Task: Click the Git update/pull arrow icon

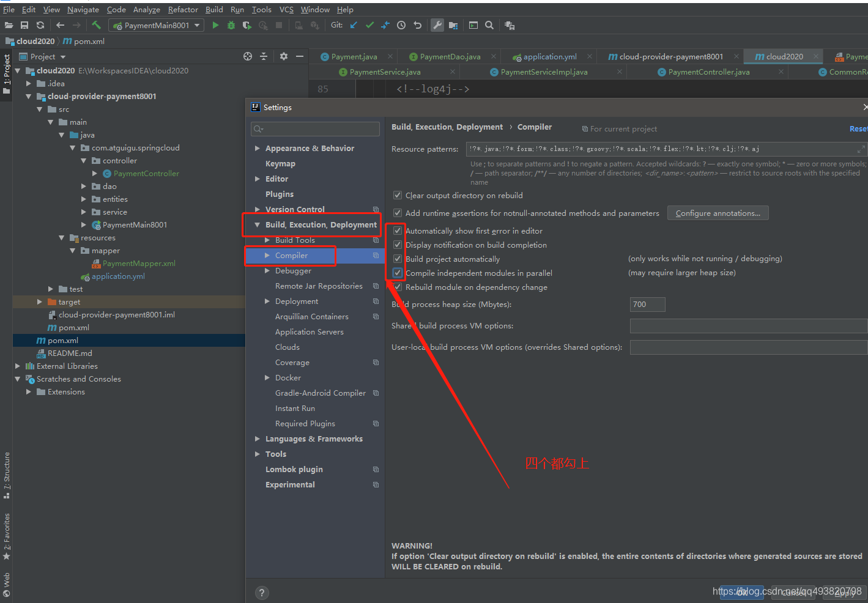Action: (353, 25)
